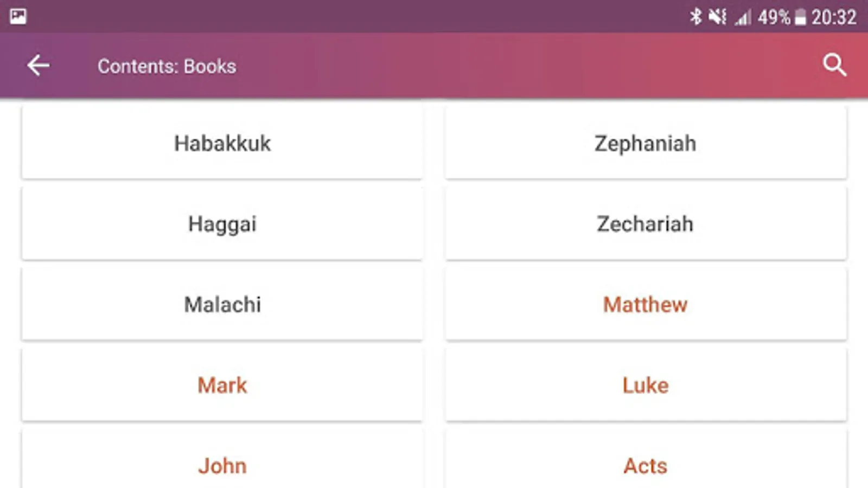Image resolution: width=868 pixels, height=488 pixels.
Task: Tap the Bluetooth status icon
Action: pyautogui.click(x=695, y=17)
